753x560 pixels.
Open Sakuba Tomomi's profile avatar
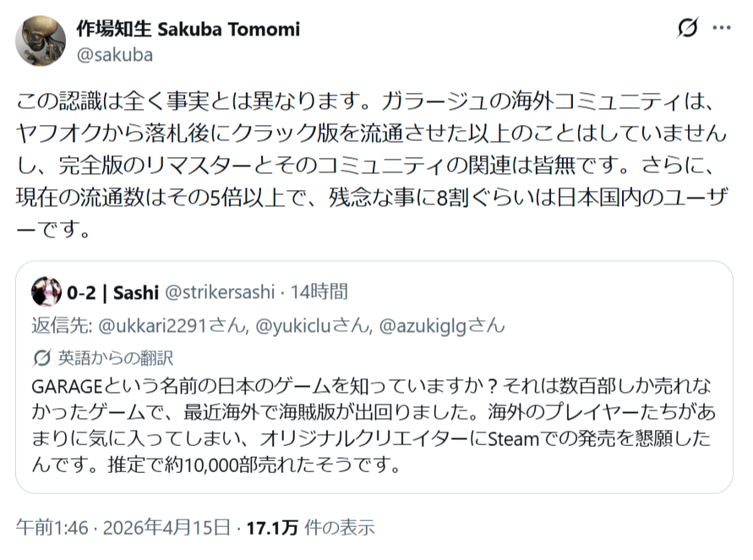click(41, 41)
